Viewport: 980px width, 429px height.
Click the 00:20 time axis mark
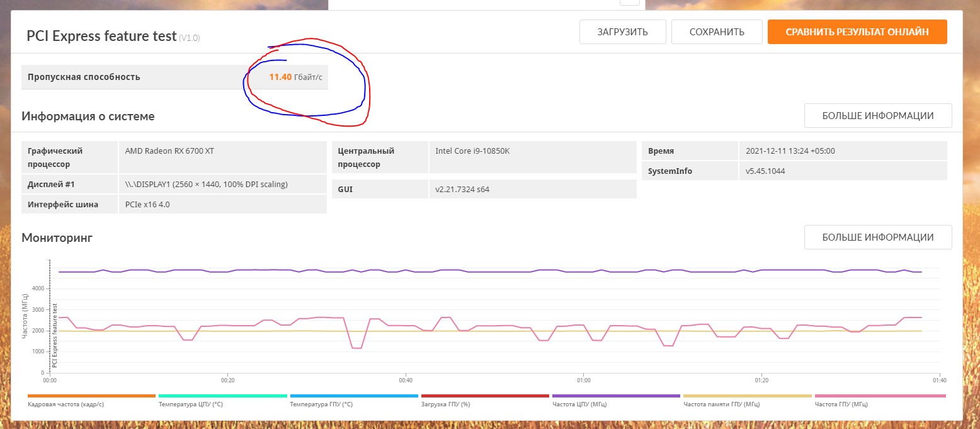(x=227, y=380)
